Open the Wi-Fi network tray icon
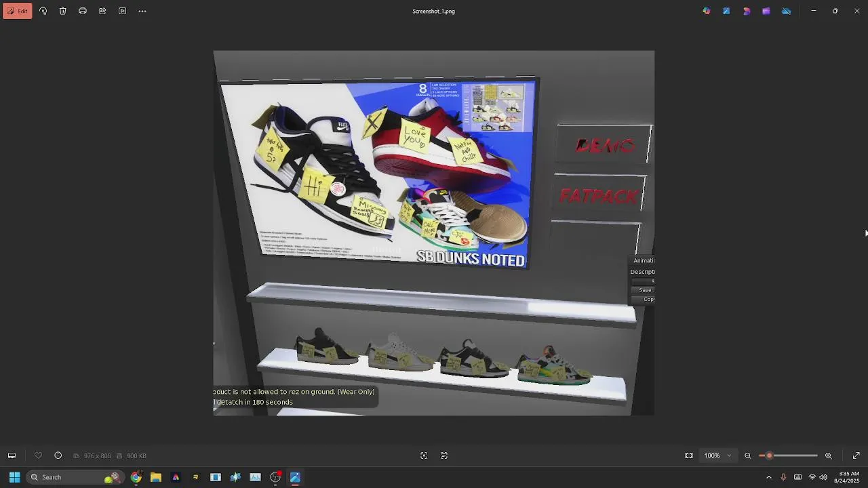Viewport: 868px width, 488px height. coord(812,477)
